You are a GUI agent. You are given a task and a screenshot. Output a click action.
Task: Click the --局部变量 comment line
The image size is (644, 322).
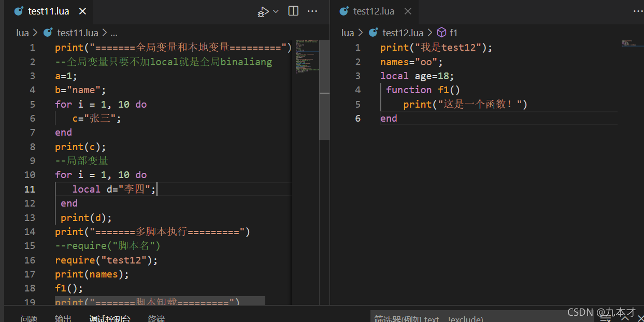coord(82,160)
